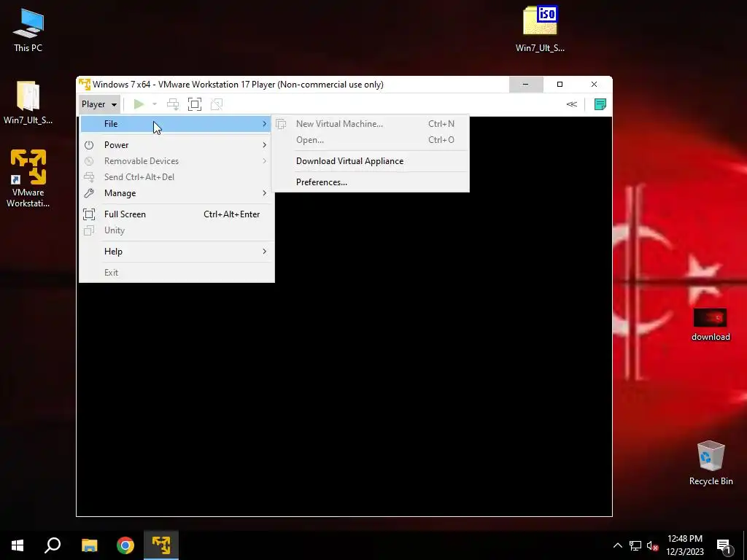Click the taskbar search icon
Screen dimensions: 747x560
point(53,545)
